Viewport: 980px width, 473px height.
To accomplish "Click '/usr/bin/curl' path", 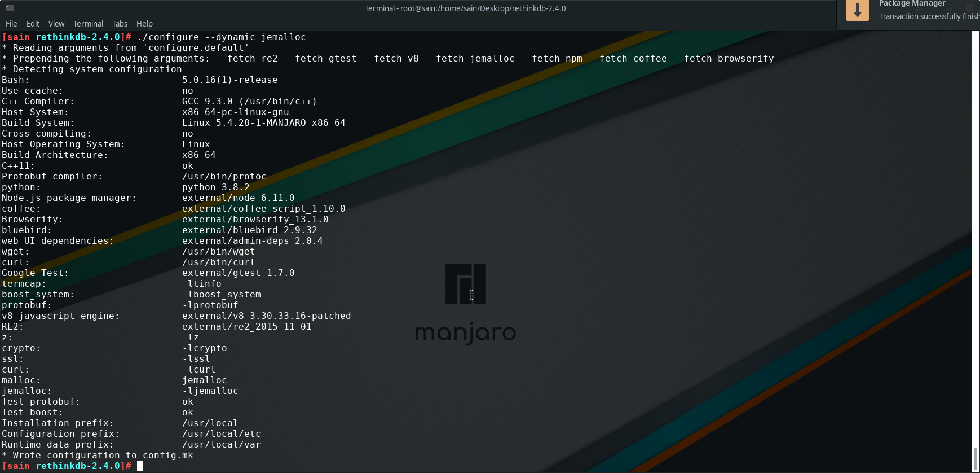I will (x=218, y=262).
